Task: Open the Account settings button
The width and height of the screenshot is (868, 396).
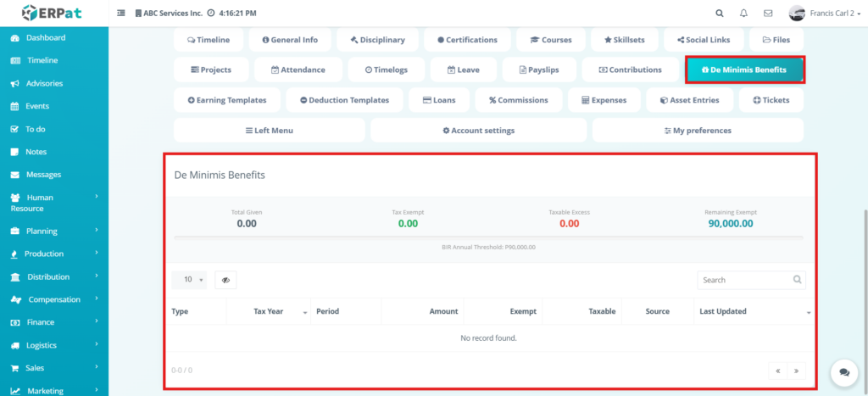Action: click(478, 131)
